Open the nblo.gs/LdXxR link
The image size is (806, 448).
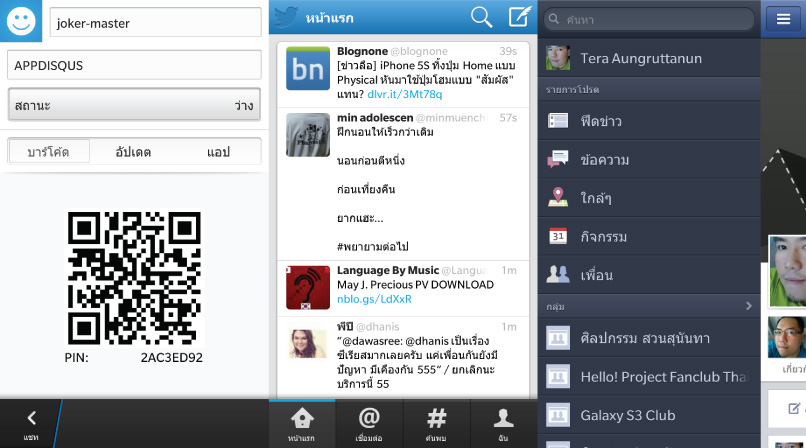[x=374, y=298]
